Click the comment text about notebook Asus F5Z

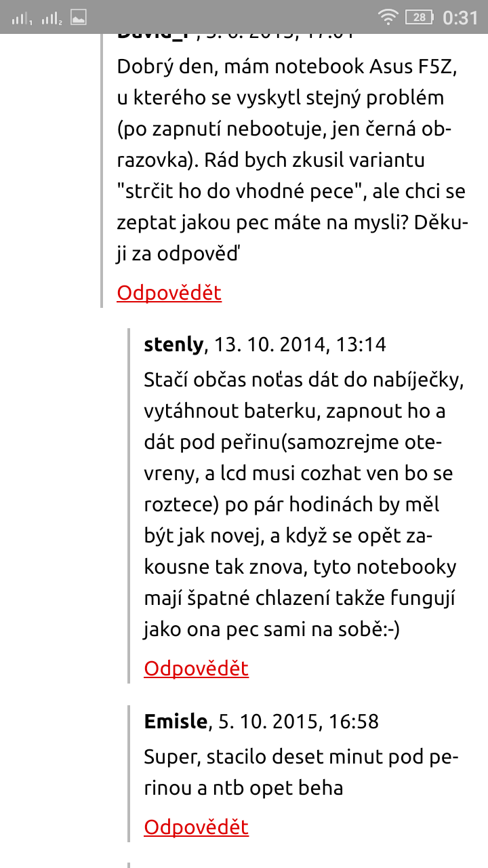click(x=291, y=161)
